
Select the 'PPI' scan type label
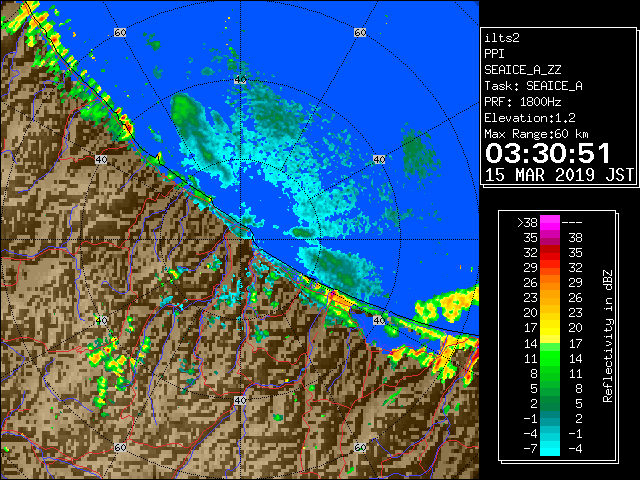pyautogui.click(x=494, y=54)
